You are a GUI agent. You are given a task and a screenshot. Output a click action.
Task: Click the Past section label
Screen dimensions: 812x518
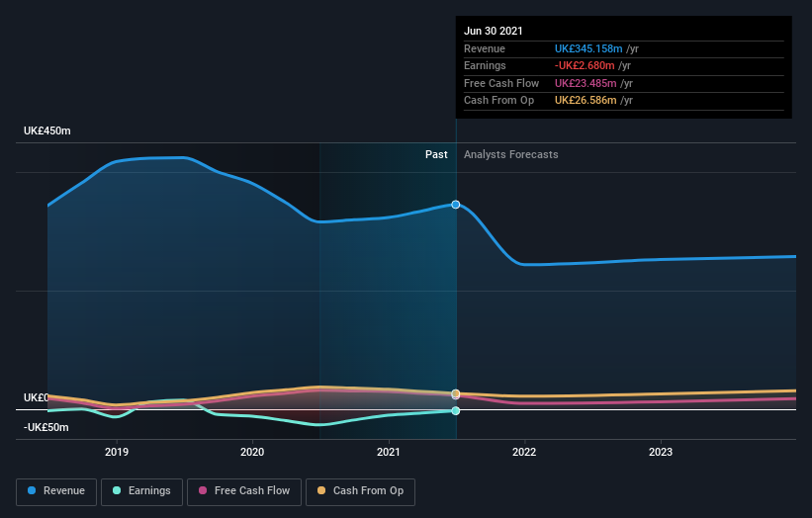pyautogui.click(x=436, y=154)
